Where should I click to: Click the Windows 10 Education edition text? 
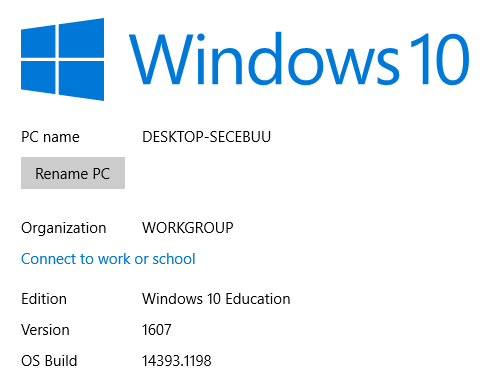216,299
